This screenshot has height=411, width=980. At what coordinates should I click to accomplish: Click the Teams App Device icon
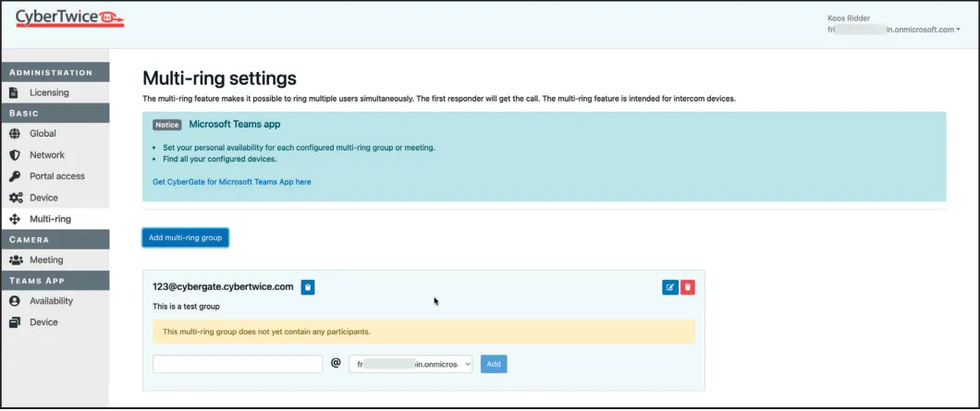(x=15, y=322)
